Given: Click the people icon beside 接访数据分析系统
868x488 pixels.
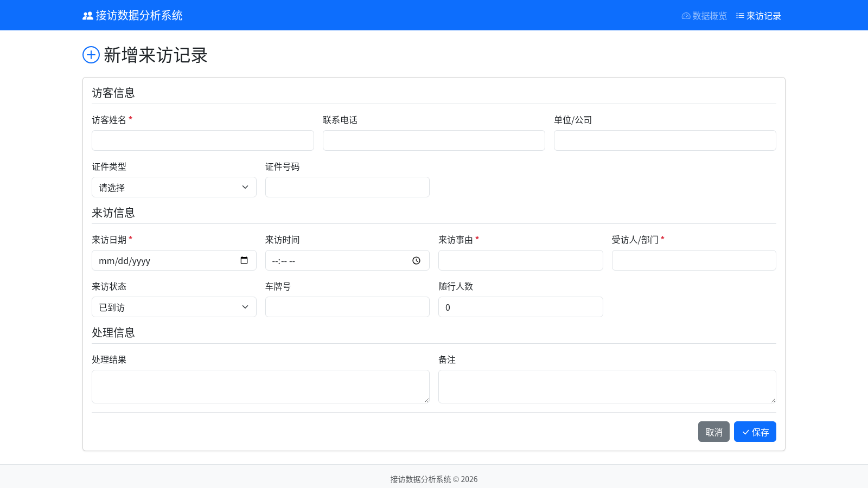Looking at the screenshot, I should [x=88, y=16].
